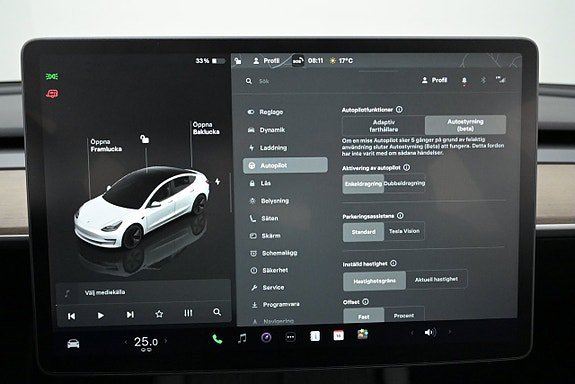Tap the red seatbelt warning icon
Screen dimensions: 575x384
click(x=52, y=94)
